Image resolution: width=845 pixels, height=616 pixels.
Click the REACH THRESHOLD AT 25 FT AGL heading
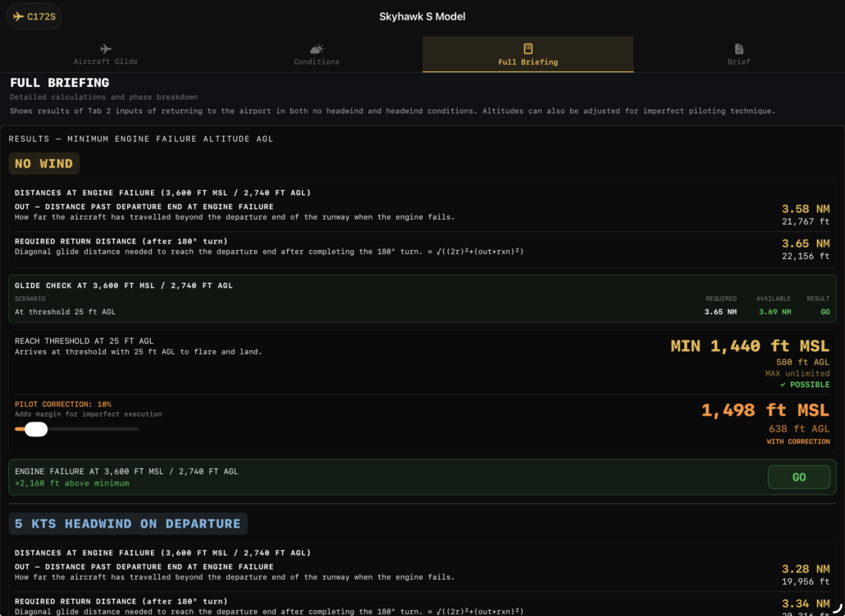pos(84,340)
